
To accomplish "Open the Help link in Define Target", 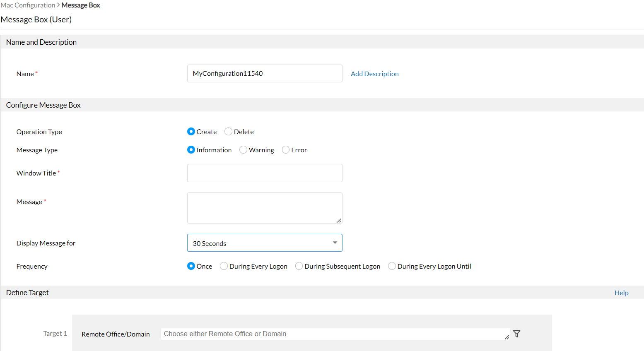I will point(621,293).
